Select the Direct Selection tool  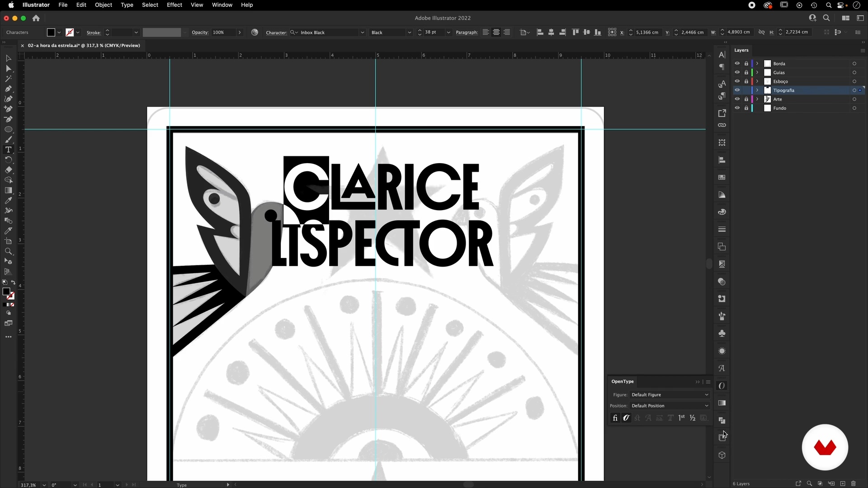(x=8, y=68)
